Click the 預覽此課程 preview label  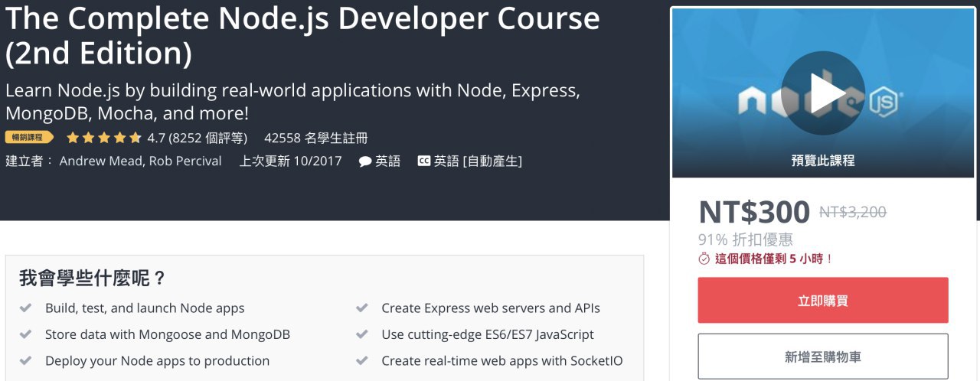822,161
